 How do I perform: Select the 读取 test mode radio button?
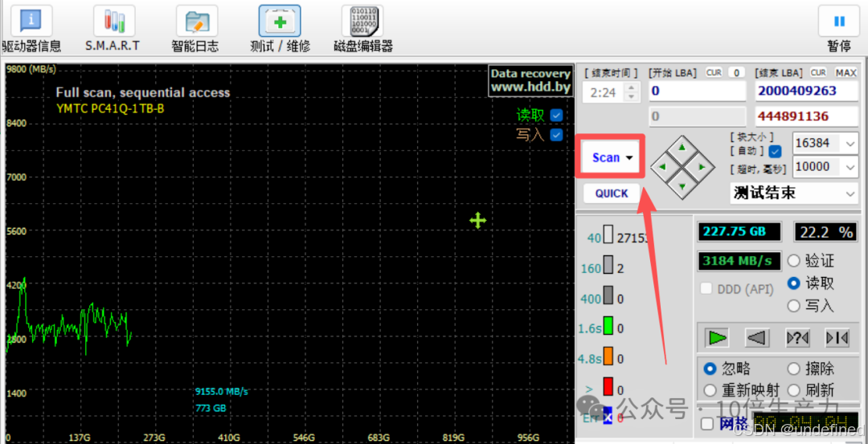[794, 283]
